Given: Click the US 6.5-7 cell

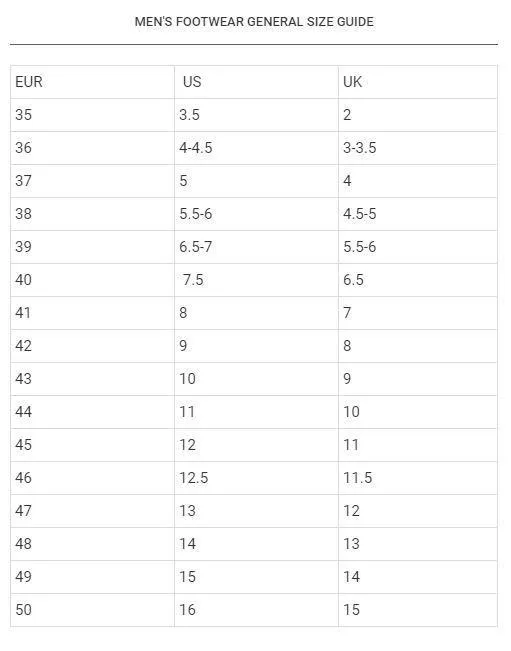Looking at the screenshot, I should [x=256, y=247].
